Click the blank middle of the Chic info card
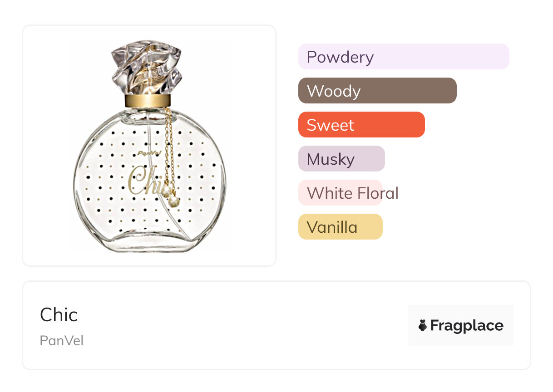 tap(245, 325)
